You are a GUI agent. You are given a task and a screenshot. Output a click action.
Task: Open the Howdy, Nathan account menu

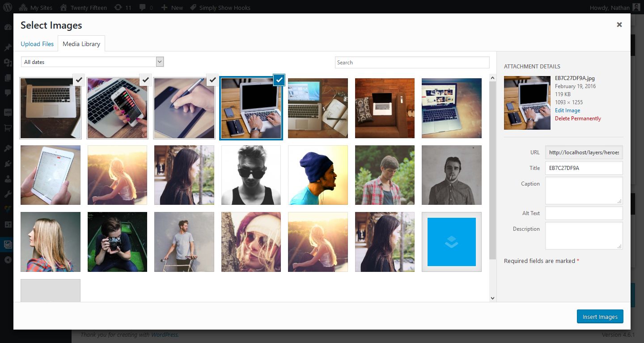coord(615,8)
